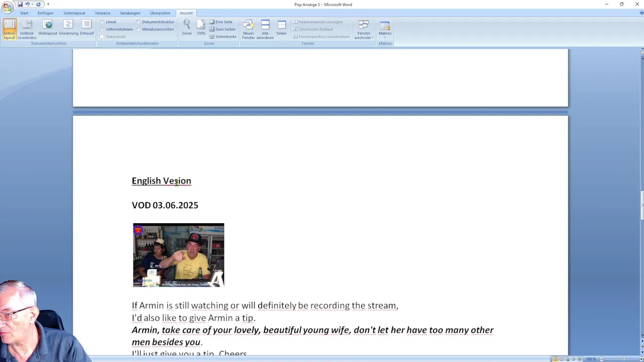
Task: Redo action in Quick Access toolbar
Action: pyautogui.click(x=38, y=4)
